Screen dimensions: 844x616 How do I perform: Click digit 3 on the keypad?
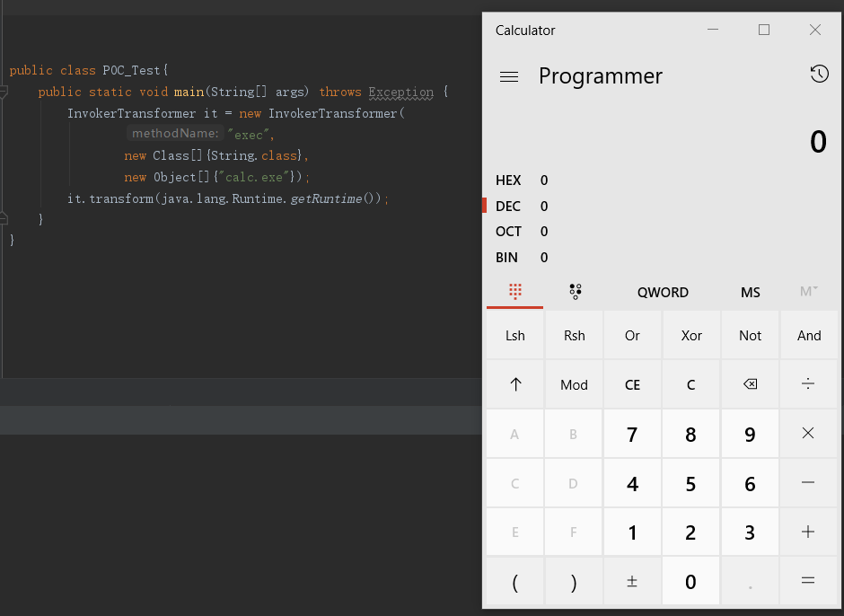tap(750, 532)
